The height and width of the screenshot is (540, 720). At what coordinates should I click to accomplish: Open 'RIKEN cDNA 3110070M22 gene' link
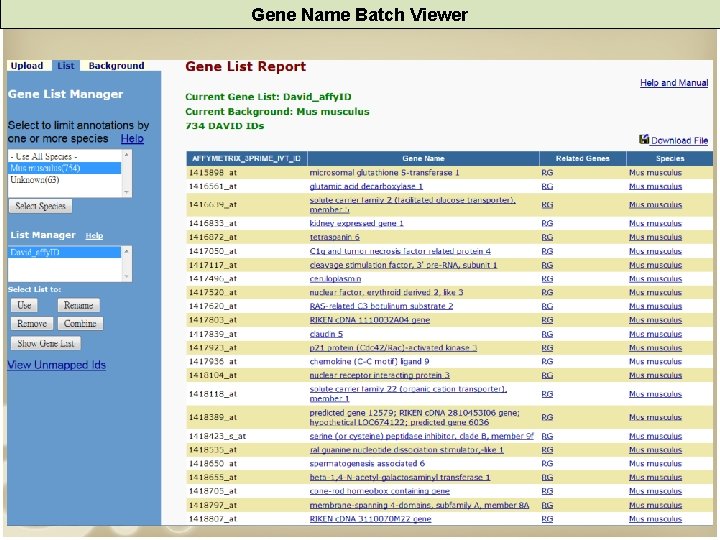click(370, 519)
